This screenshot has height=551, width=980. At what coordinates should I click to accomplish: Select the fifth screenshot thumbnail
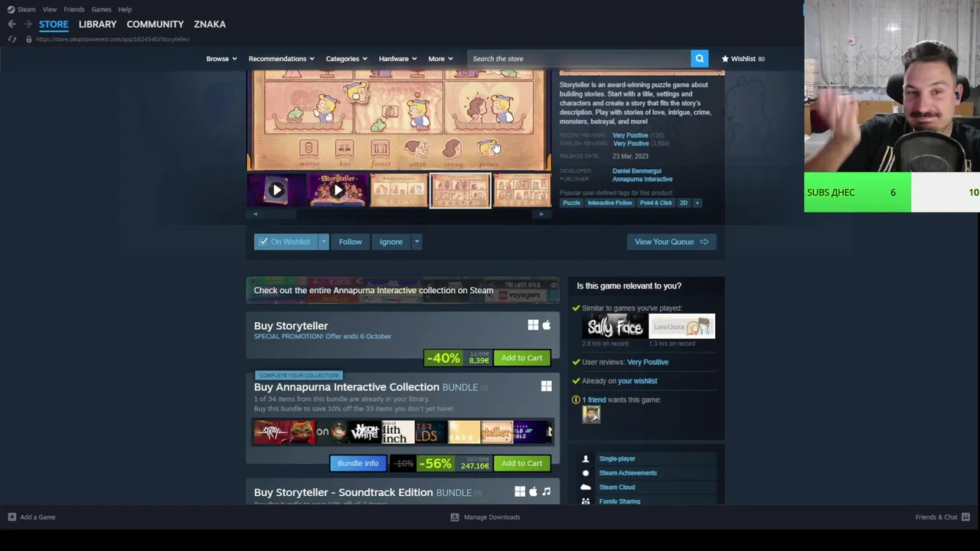click(x=521, y=190)
